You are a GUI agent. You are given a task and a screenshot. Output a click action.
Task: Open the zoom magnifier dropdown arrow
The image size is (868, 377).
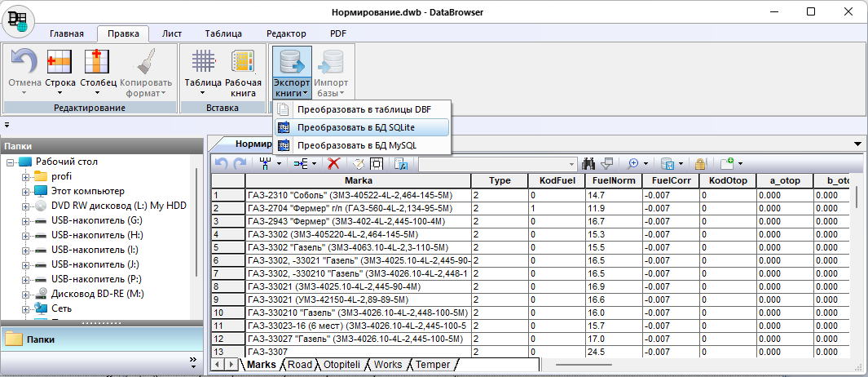[645, 163]
